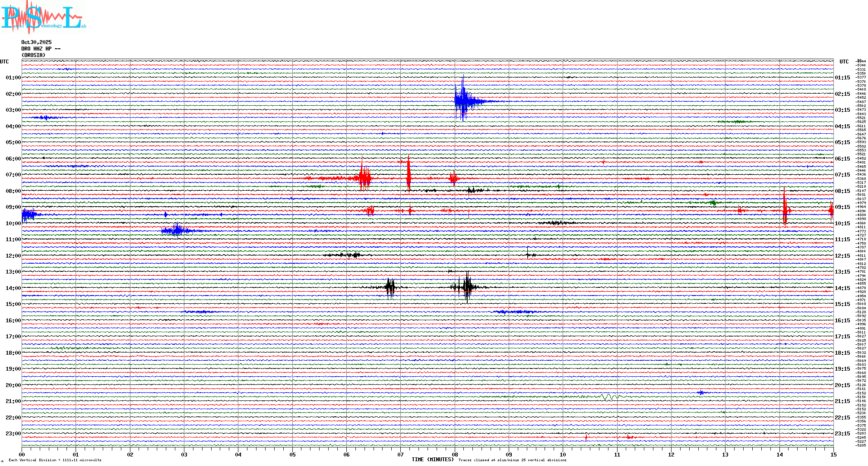
Task: Click the PSL Seismology Lab logo
Action: pos(43,18)
